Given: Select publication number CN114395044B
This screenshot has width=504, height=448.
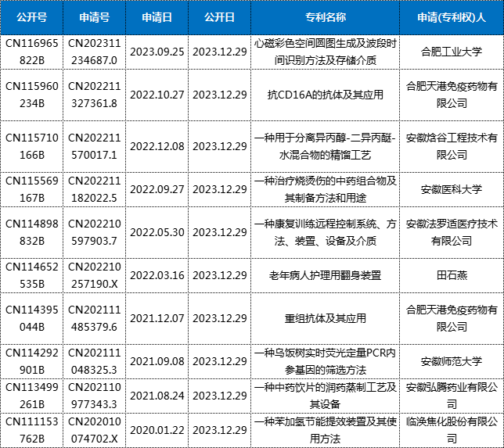Looking at the screenshot, I should point(32,318).
